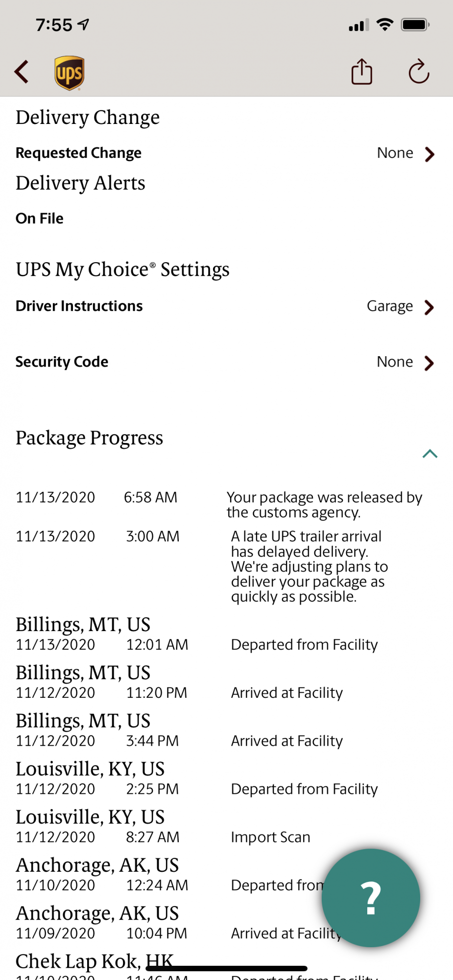
Task: Open Requested Change chevron
Action: (429, 154)
